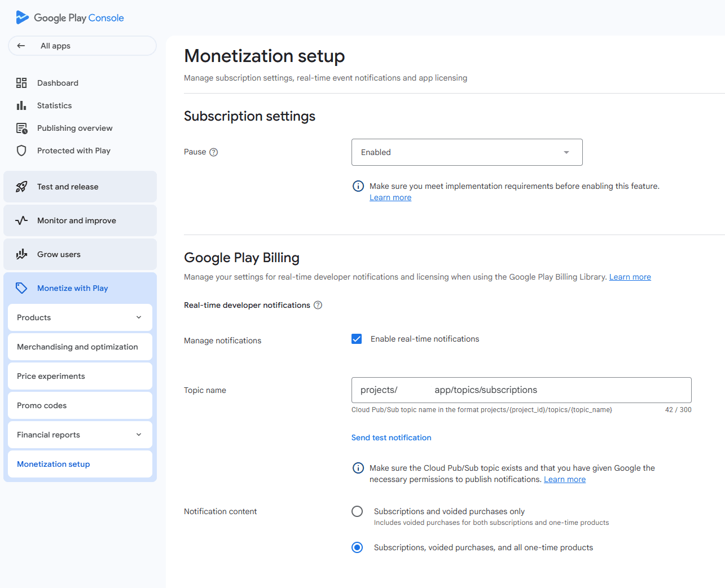Click the Google Play Billing heading

(x=241, y=258)
